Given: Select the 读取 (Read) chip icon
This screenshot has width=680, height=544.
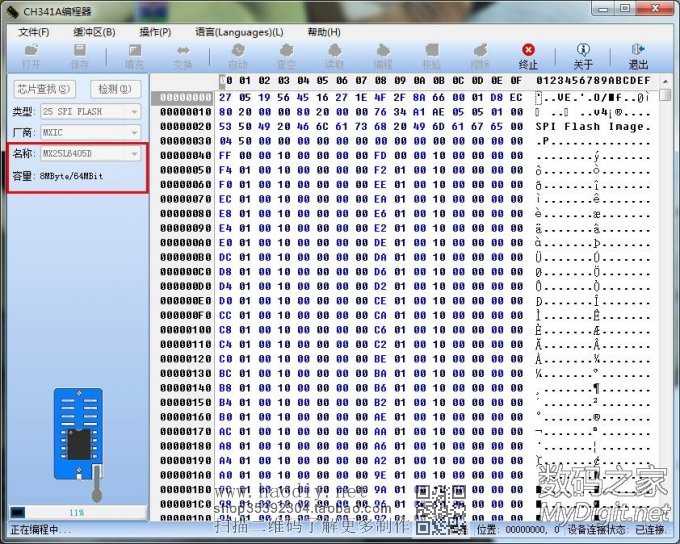Looking at the screenshot, I should (334, 55).
